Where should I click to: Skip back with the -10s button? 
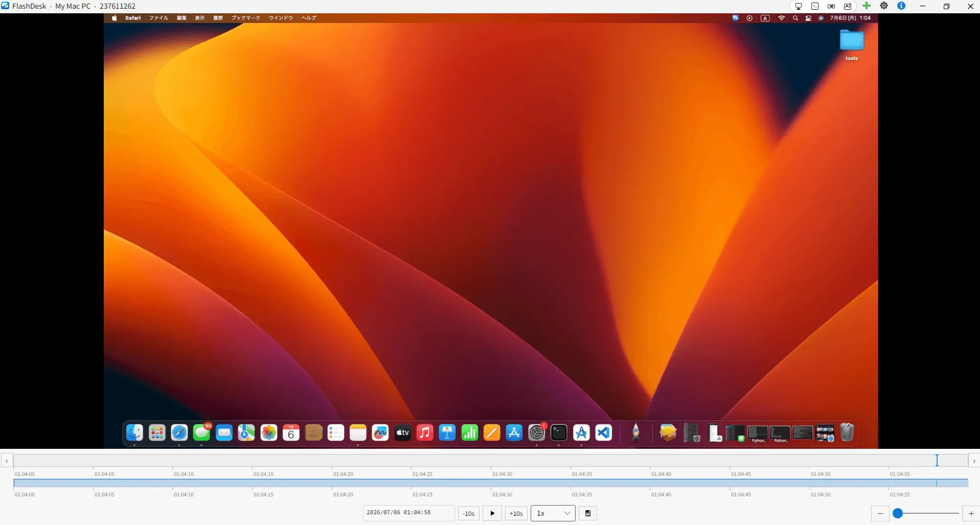coord(469,513)
